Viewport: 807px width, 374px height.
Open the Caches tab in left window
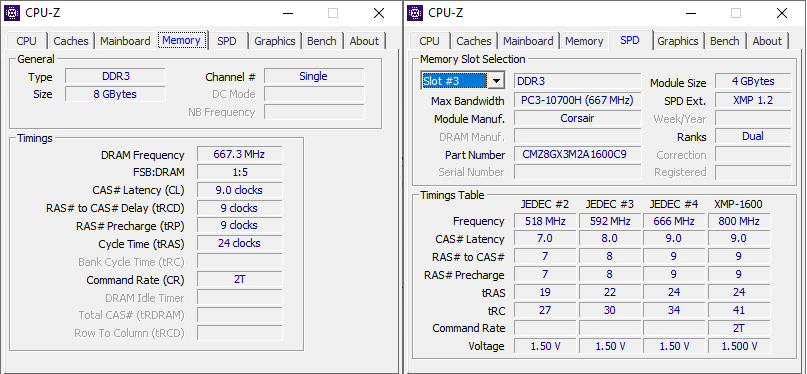pos(71,41)
